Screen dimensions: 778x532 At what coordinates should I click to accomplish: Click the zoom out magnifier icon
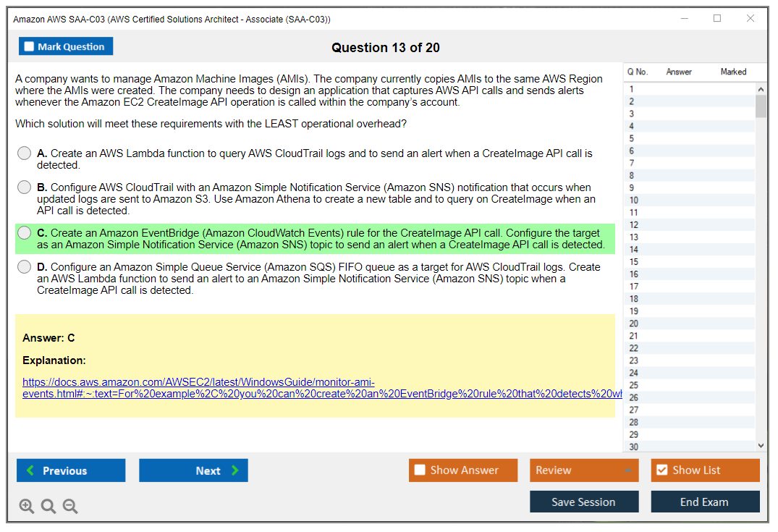point(70,507)
